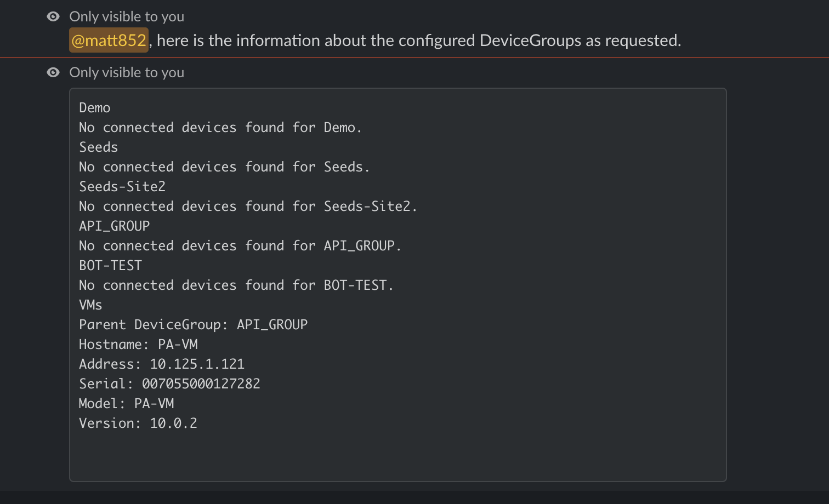Click the 'Demo' device group line
The height and width of the screenshot is (504, 829).
(94, 108)
